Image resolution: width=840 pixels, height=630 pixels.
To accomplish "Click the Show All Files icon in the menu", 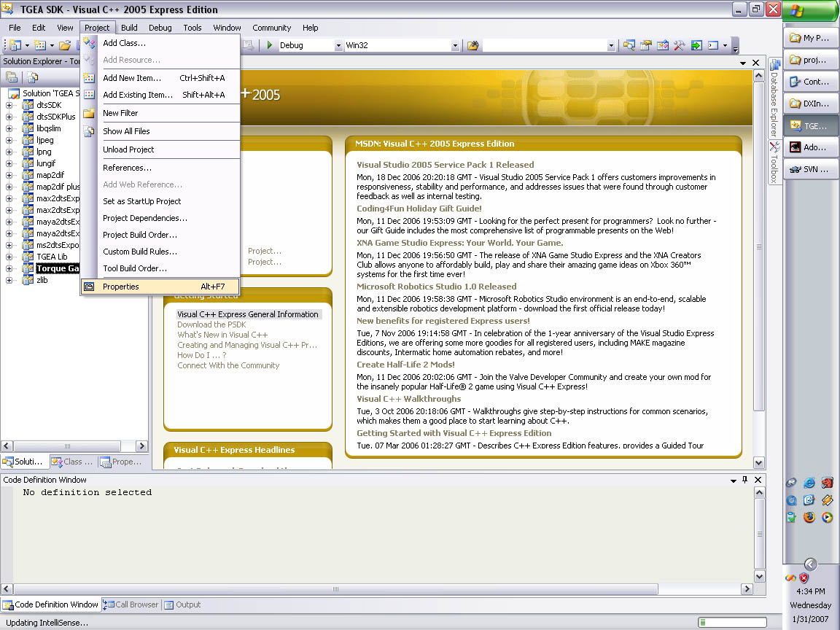I will pyautogui.click(x=89, y=131).
